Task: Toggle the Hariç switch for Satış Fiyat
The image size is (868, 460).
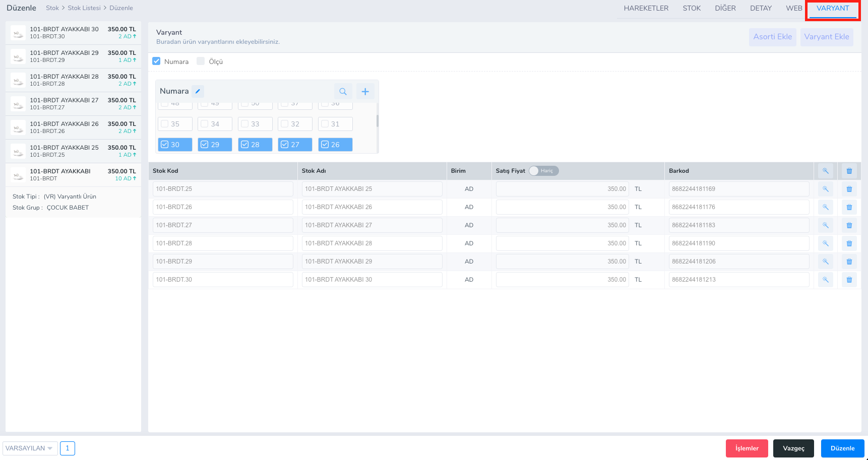Action: click(x=543, y=171)
